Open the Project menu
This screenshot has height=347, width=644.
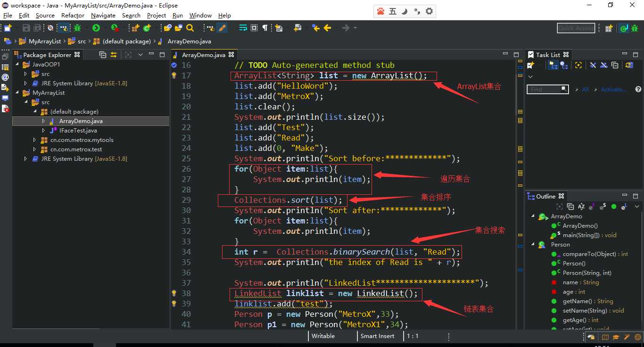click(157, 16)
